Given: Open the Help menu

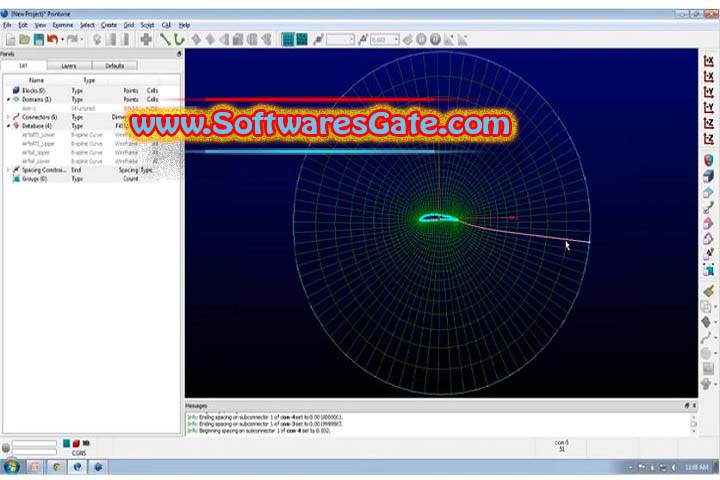Looking at the screenshot, I should (184, 25).
